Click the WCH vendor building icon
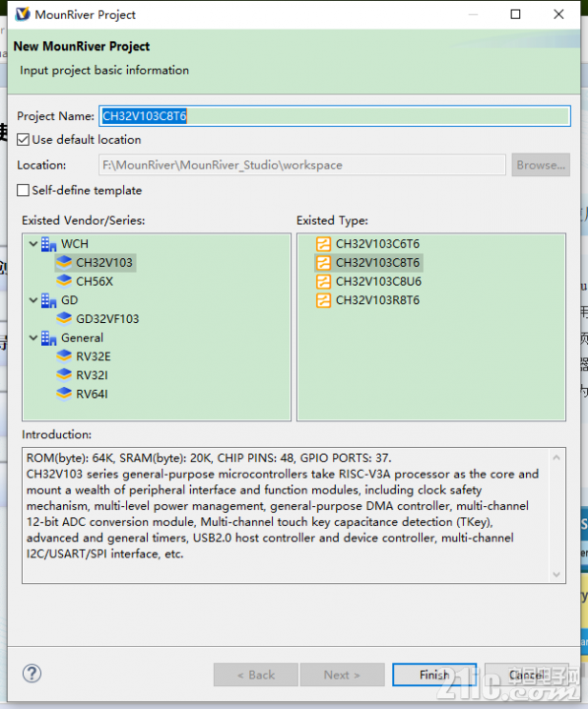 (x=48, y=244)
